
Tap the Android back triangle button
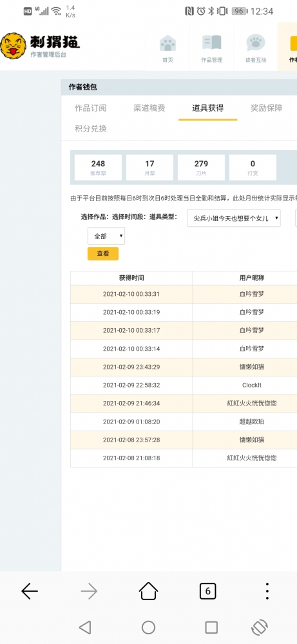click(x=85, y=627)
